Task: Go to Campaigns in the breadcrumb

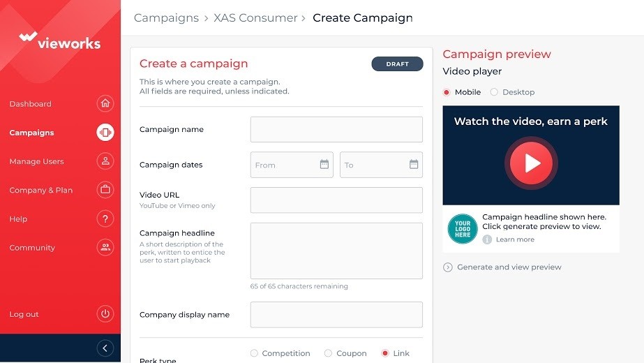Action: click(166, 18)
